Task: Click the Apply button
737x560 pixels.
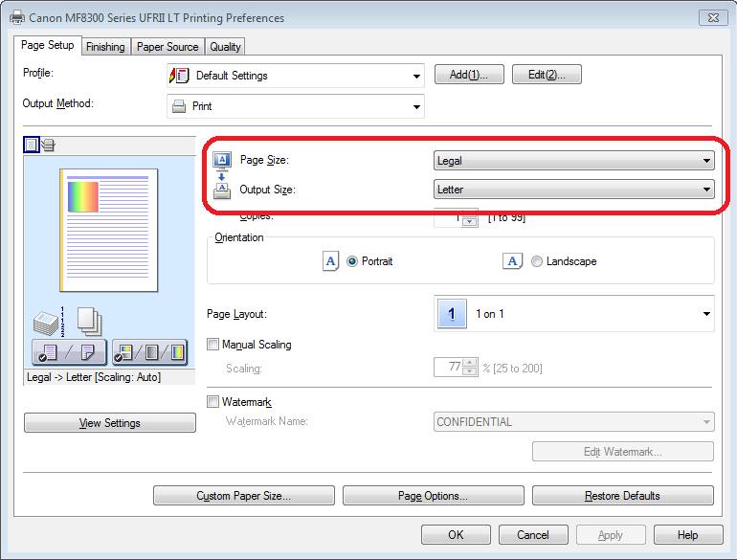Action: point(611,534)
